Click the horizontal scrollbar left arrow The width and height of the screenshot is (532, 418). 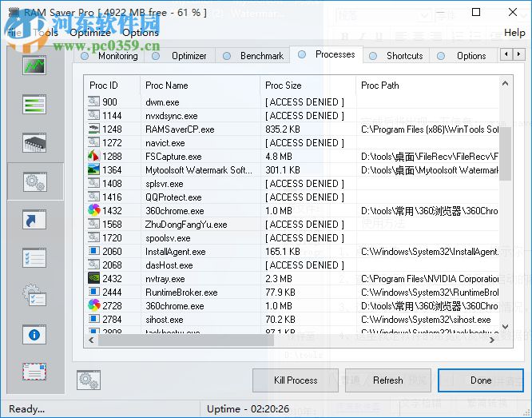coord(91,340)
